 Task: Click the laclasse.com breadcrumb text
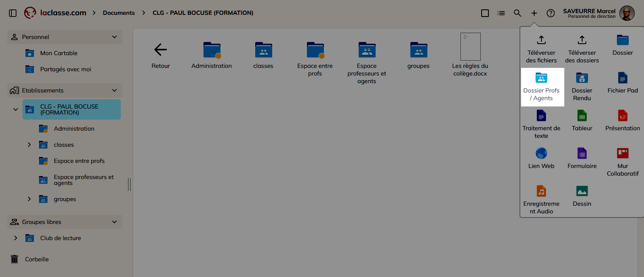[x=63, y=13]
